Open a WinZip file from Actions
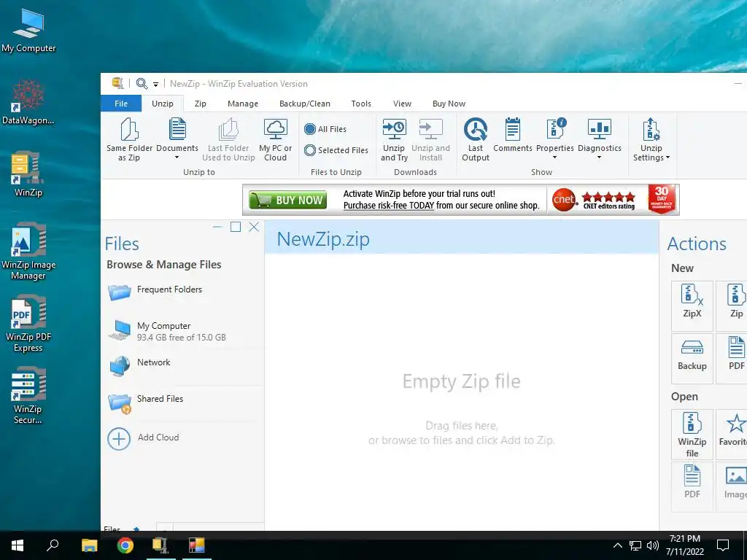 tap(692, 434)
